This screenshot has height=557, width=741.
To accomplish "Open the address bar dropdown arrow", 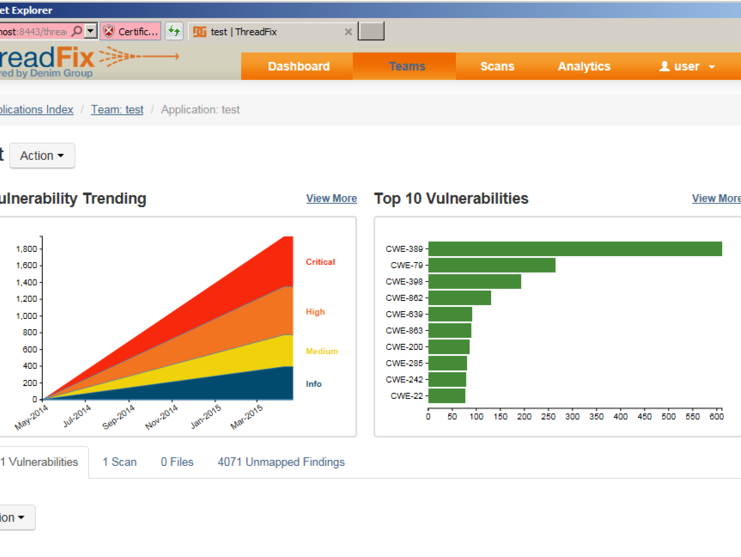I will click(91, 32).
